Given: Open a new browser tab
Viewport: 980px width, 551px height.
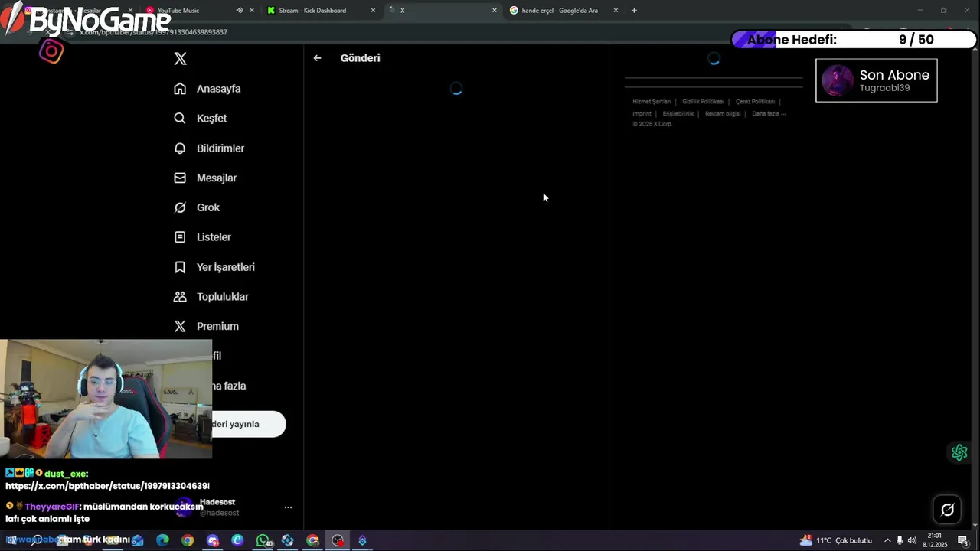Looking at the screenshot, I should pos(634,11).
